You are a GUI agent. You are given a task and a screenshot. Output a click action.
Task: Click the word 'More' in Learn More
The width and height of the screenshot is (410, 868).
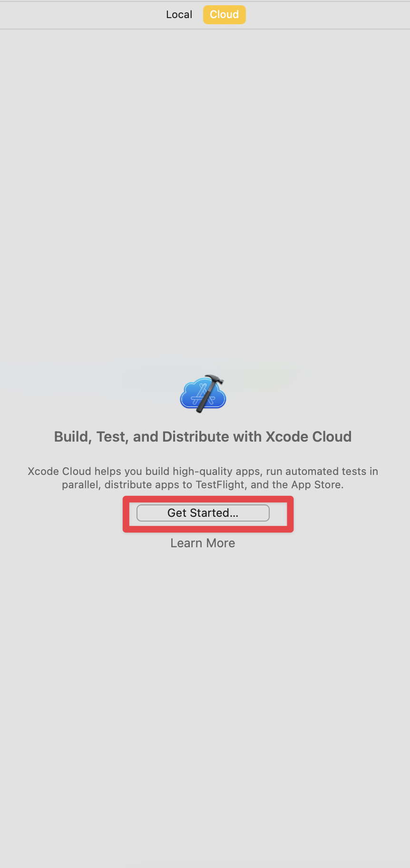coord(221,543)
